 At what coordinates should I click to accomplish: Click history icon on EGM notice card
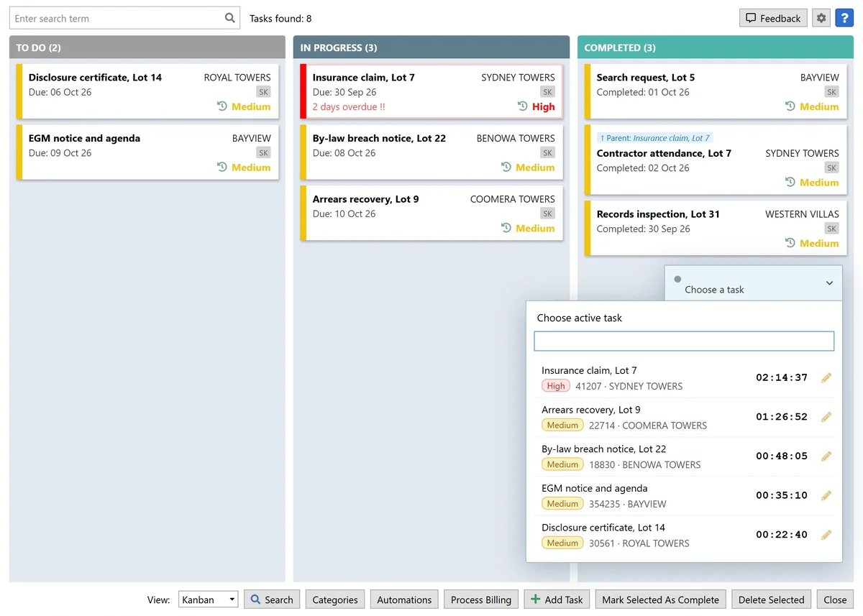click(x=222, y=167)
